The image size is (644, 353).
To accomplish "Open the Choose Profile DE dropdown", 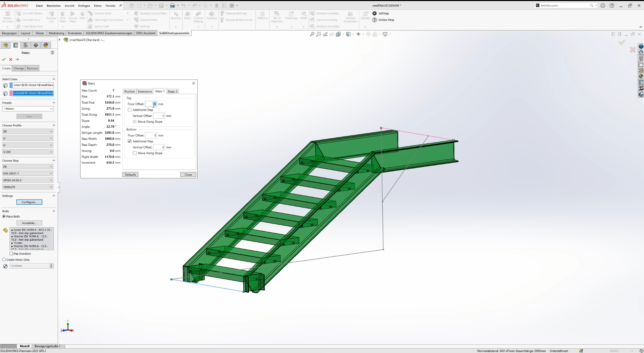I will click(x=28, y=131).
